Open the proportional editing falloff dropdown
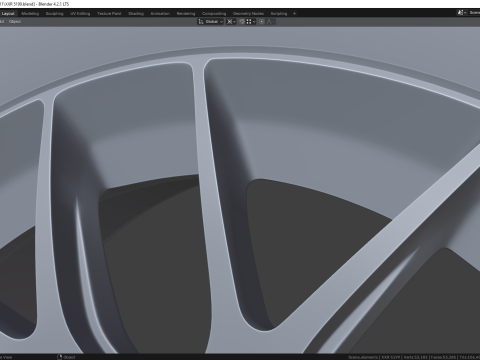Image resolution: width=480 pixels, height=360 pixels. click(270, 22)
